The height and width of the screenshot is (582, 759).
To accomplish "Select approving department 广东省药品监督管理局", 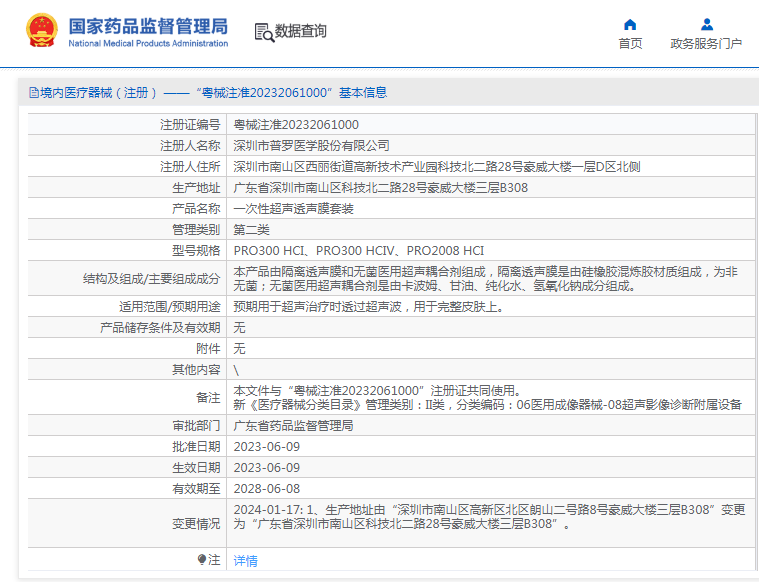I will pos(294,426).
